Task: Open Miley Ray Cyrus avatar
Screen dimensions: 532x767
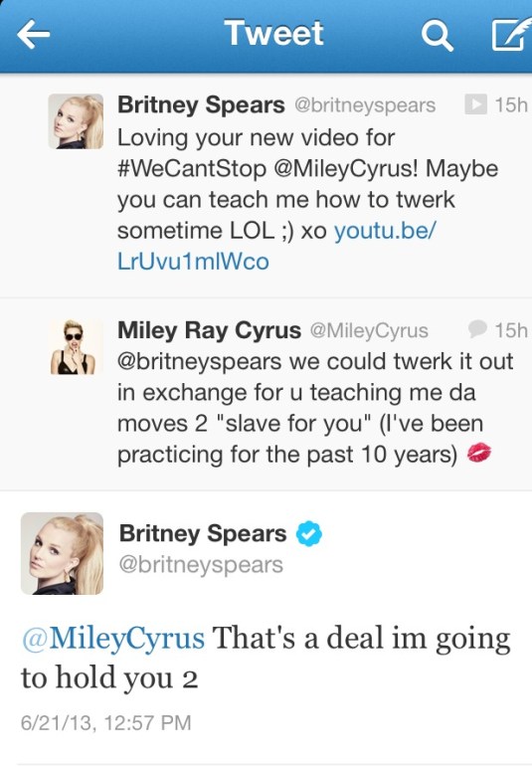Action: (76, 347)
